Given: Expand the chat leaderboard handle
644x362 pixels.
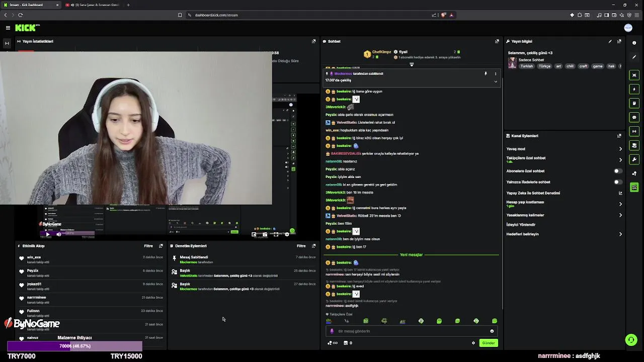Looking at the screenshot, I should (412, 64).
